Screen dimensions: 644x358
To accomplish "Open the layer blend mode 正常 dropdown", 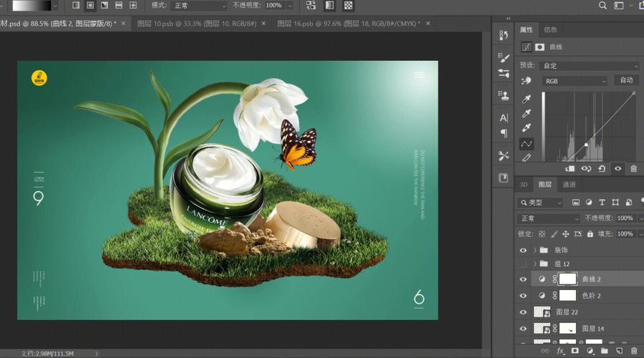I will pyautogui.click(x=548, y=218).
